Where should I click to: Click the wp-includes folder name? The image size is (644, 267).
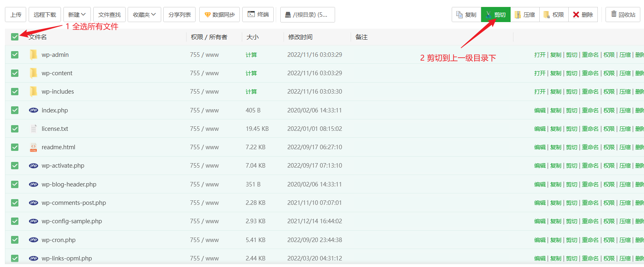tap(58, 92)
